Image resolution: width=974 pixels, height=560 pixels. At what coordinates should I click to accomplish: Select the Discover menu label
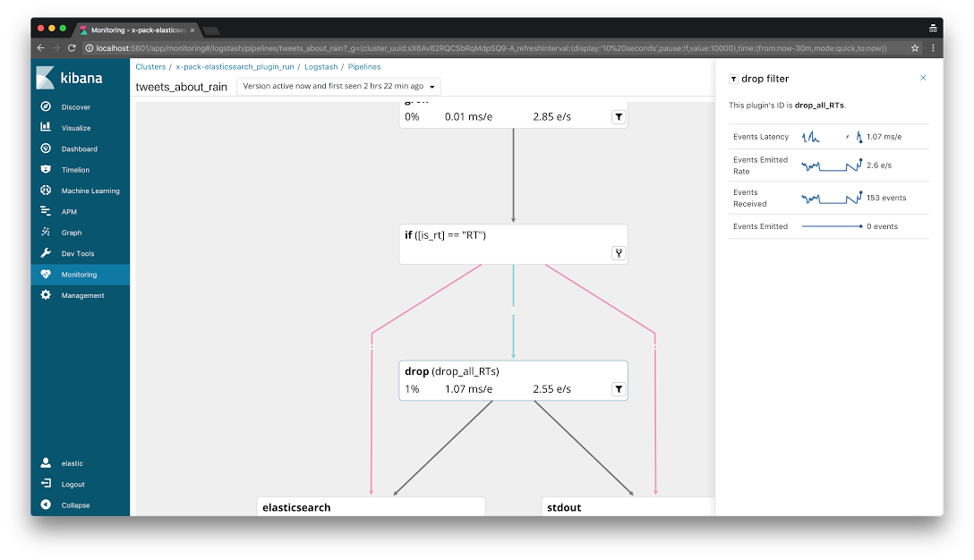(x=76, y=107)
